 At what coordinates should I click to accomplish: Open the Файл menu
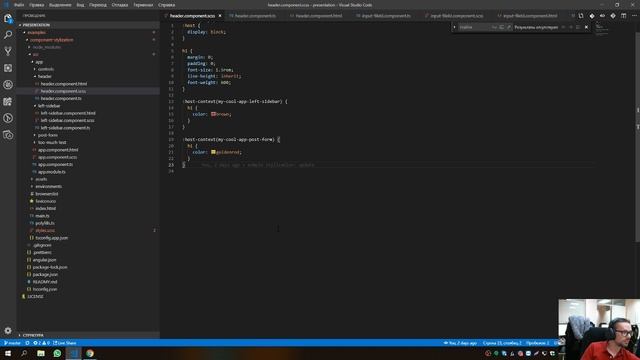coord(19,5)
